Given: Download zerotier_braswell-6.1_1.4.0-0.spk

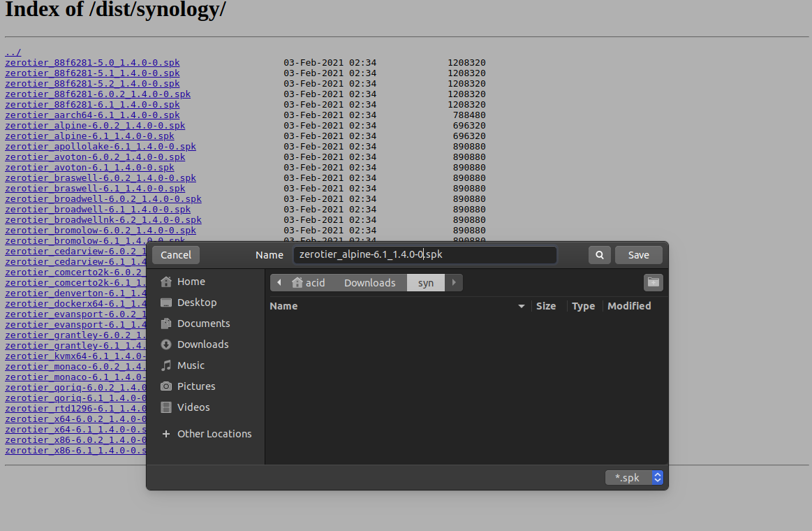Looking at the screenshot, I should coord(95,189).
